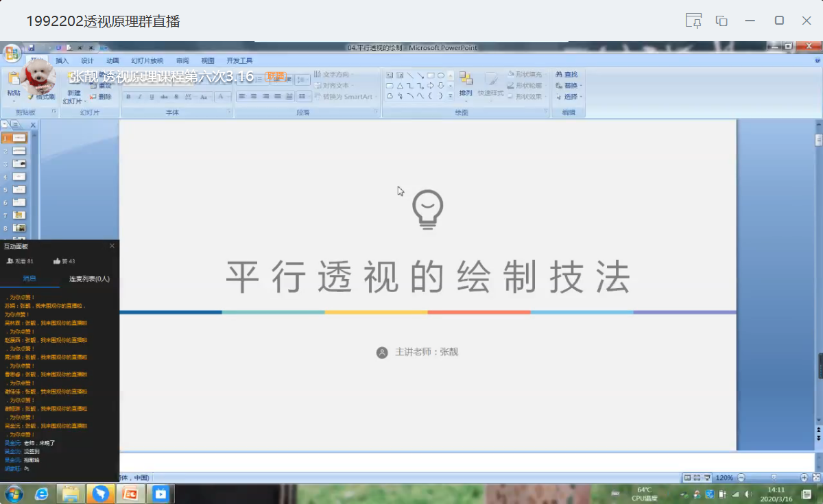This screenshot has height=504, width=823.
Task: Toggle underline text formatting
Action: point(152,97)
